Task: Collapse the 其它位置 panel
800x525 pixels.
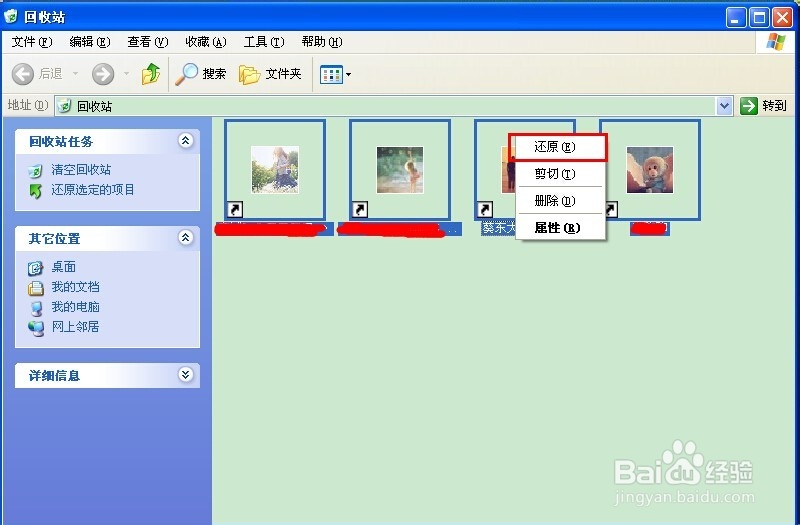Action: pyautogui.click(x=185, y=237)
